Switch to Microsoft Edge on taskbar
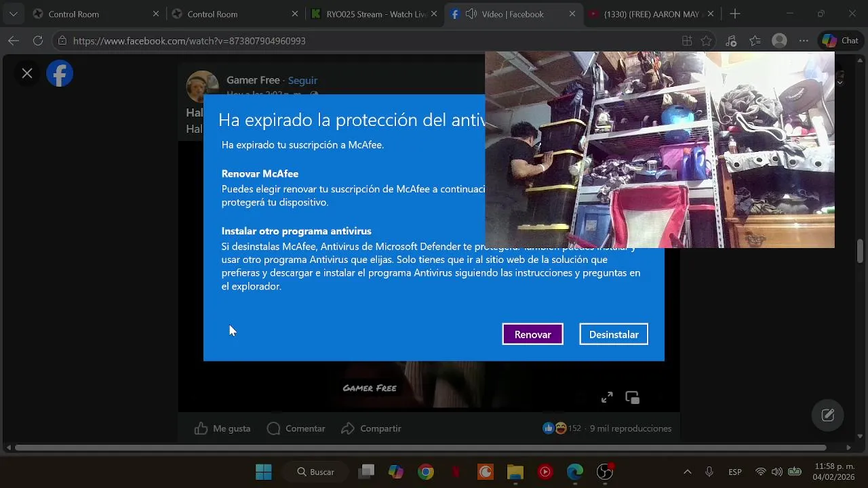Viewport: 868px width, 488px height. (575, 472)
